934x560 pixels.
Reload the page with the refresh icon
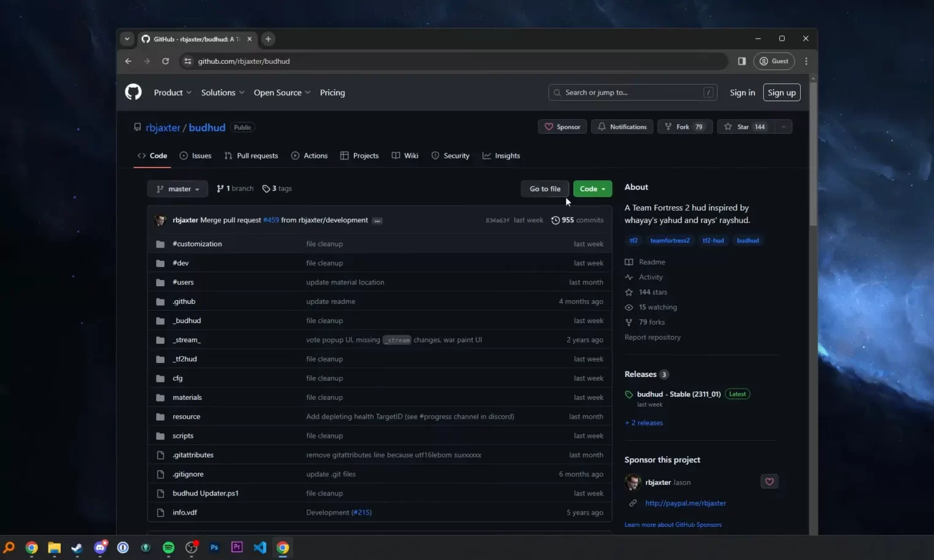[165, 61]
